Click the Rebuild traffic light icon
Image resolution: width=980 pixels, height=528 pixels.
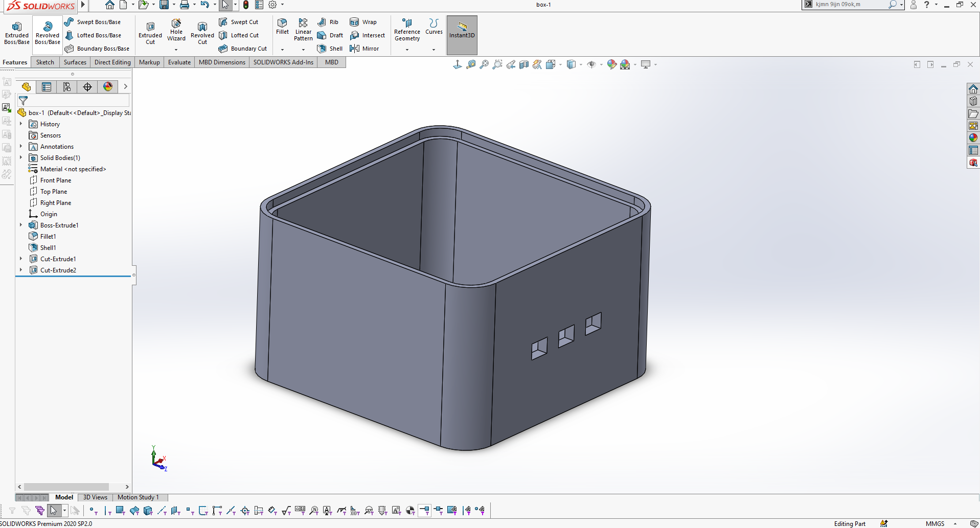coord(246,5)
